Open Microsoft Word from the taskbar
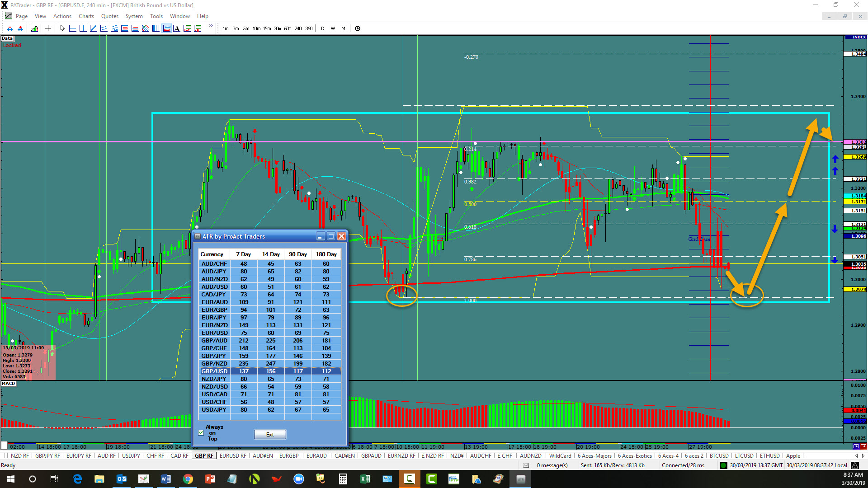 pyautogui.click(x=166, y=479)
